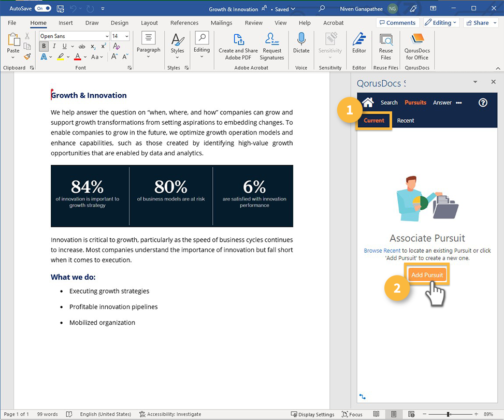Viewport: 504px width, 420px height.
Task: Open the Editor tool
Action: pos(359,43)
